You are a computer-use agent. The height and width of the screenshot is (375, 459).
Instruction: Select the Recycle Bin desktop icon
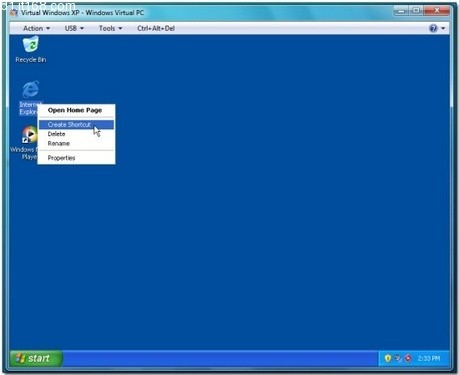31,49
